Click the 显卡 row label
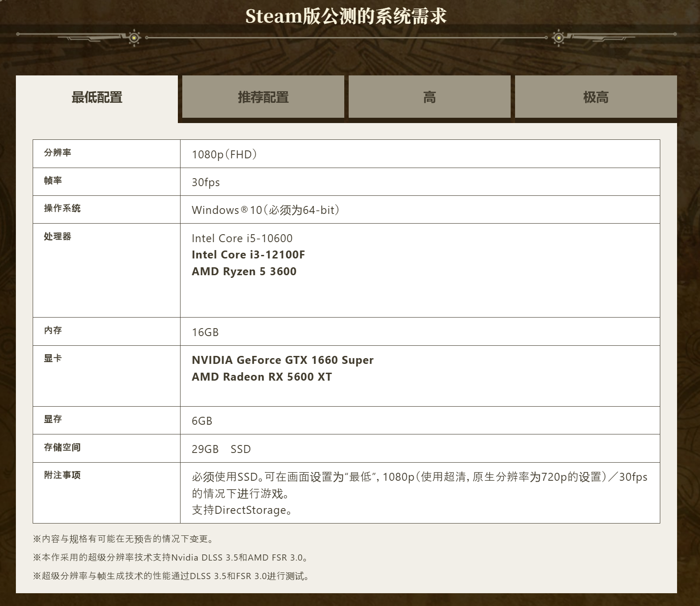 (x=53, y=358)
